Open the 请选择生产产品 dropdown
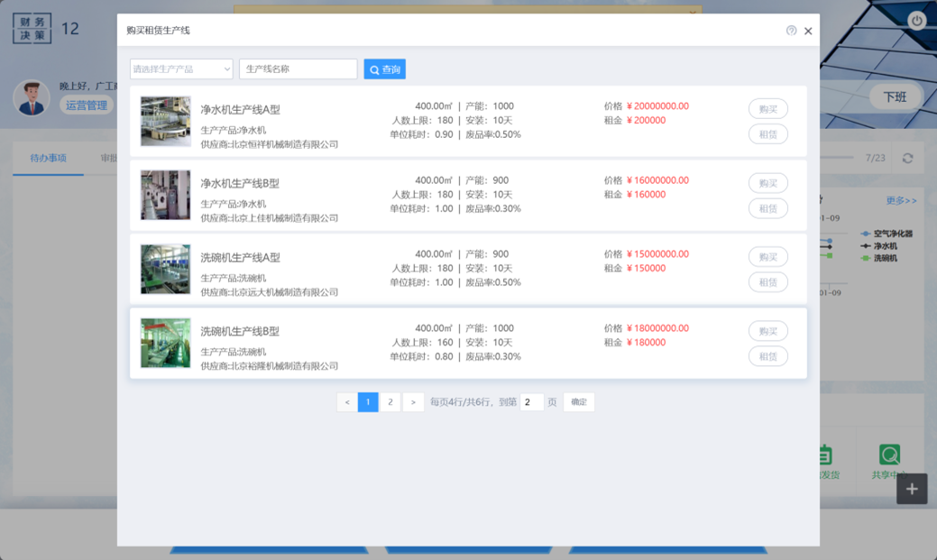 181,69
